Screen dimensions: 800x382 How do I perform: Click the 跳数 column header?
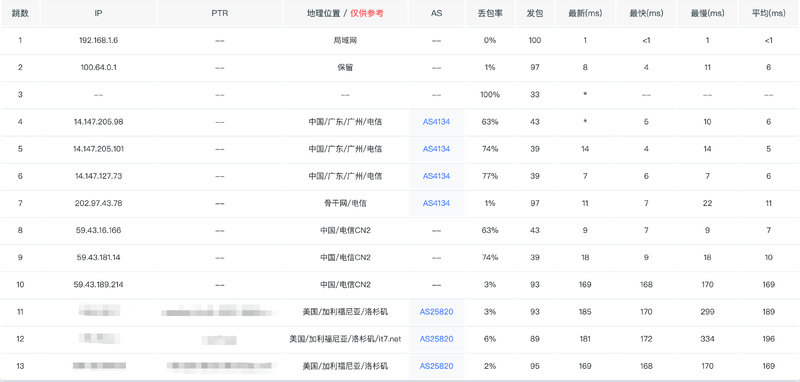tap(20, 14)
